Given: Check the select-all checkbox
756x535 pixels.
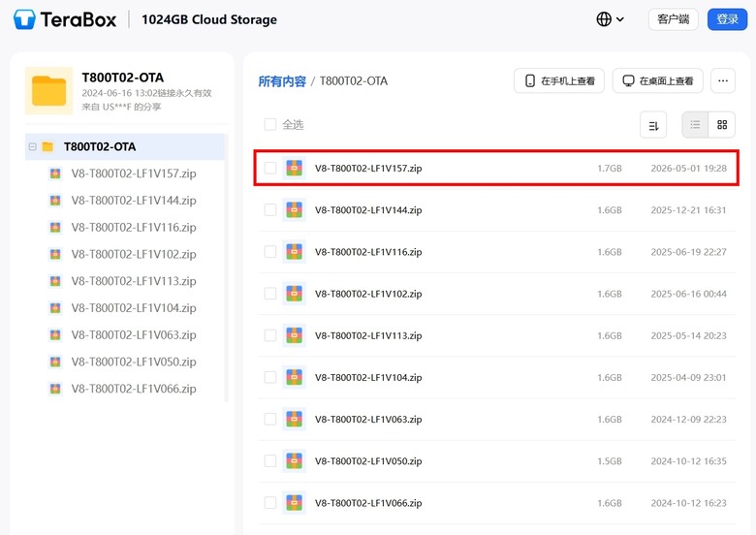Looking at the screenshot, I should [270, 124].
